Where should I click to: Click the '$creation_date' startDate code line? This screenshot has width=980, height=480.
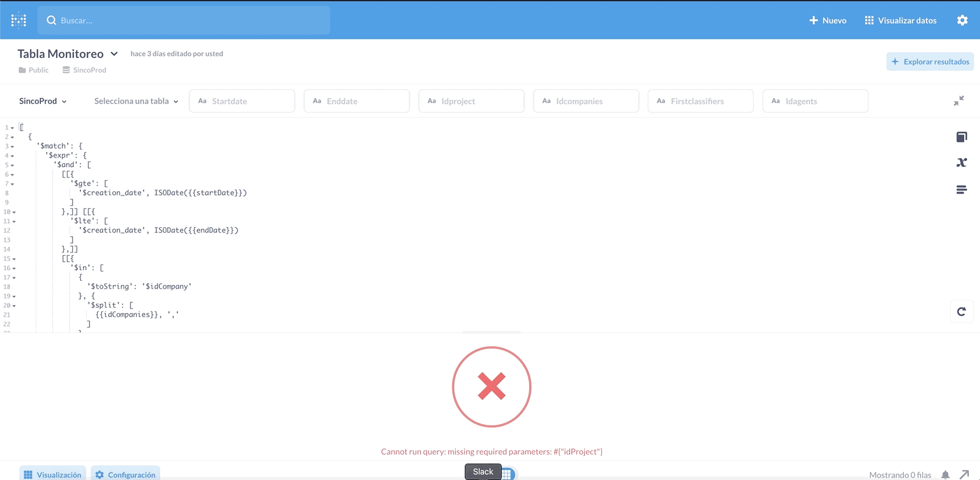point(163,193)
